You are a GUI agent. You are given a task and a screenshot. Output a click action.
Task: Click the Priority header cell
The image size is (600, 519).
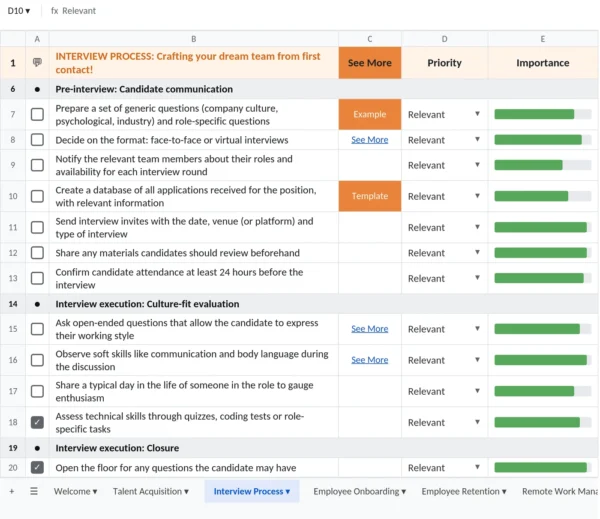[x=444, y=63]
